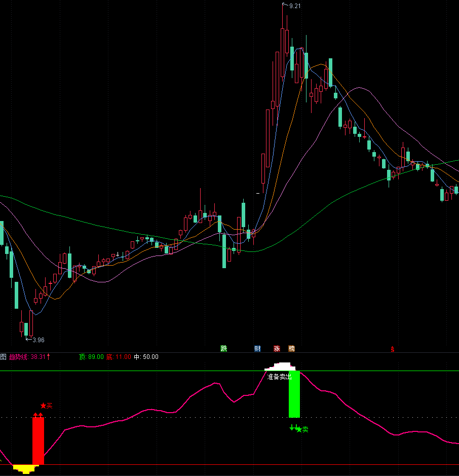This screenshot has height=476, width=459.
Task: Click the green 跌 event marker icon
Action: (223, 349)
